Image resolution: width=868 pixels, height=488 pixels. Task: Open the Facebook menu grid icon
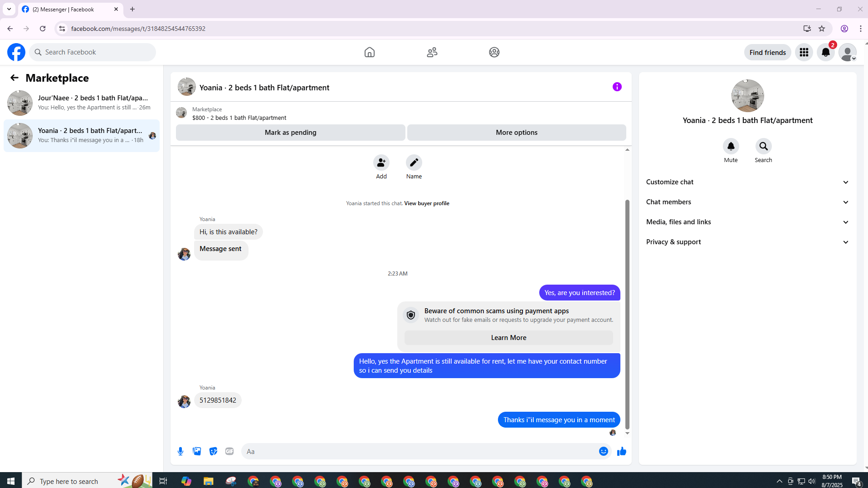click(x=804, y=52)
